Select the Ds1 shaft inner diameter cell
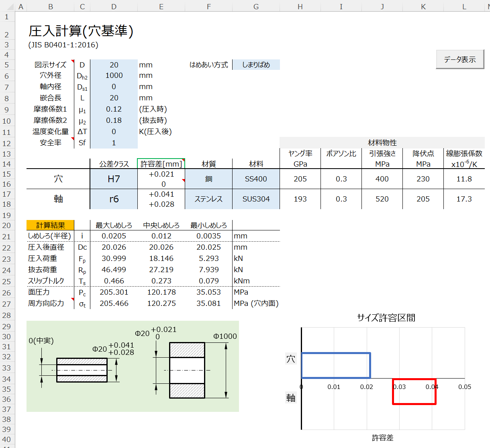Image resolution: width=490 pixels, height=448 pixels. tap(114, 87)
